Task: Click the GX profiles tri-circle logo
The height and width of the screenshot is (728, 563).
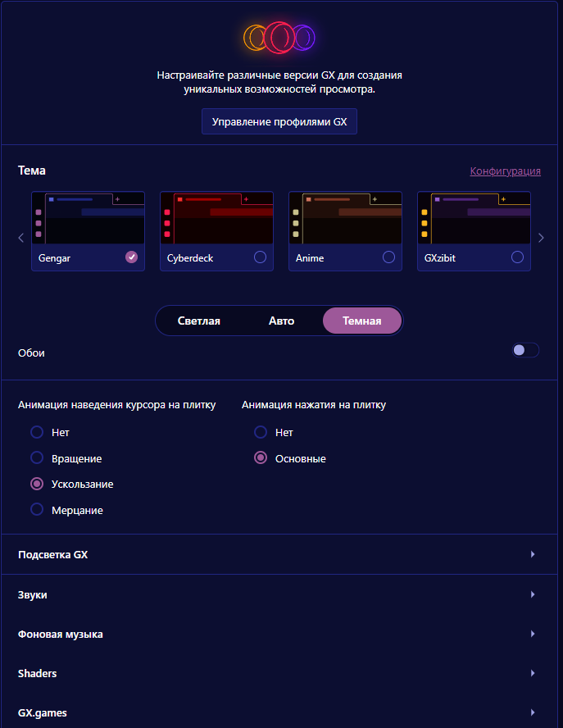Action: pyautogui.click(x=279, y=38)
